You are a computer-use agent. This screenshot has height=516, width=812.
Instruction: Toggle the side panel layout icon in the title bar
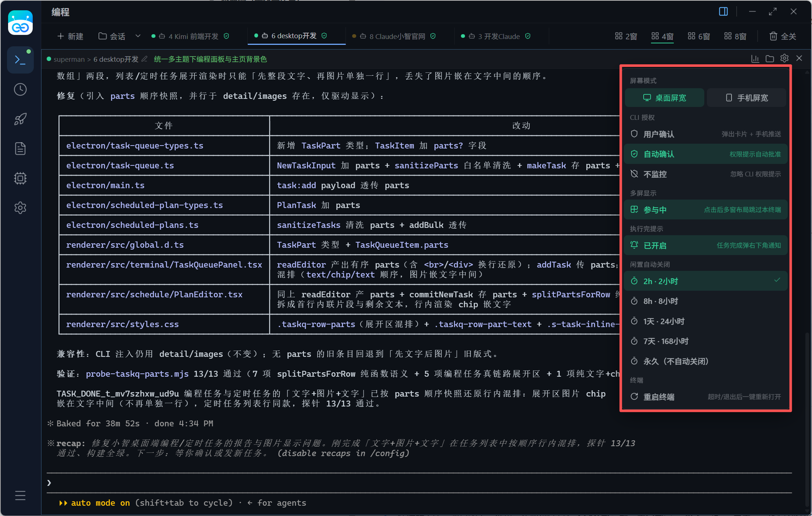[723, 12]
